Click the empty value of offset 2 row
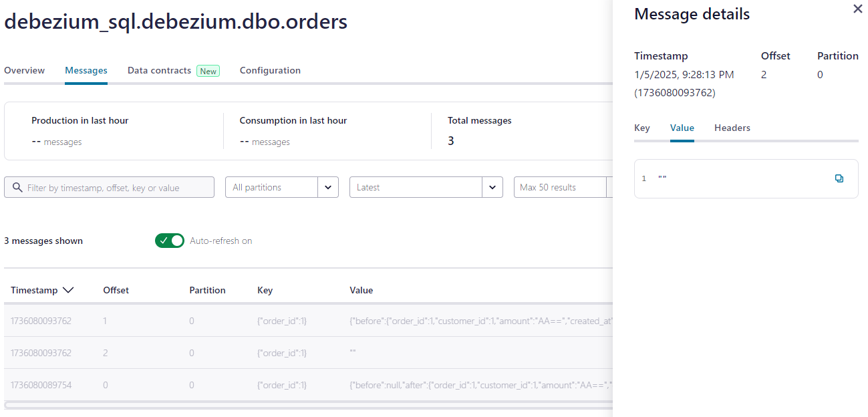The height and width of the screenshot is (417, 868). [x=353, y=353]
